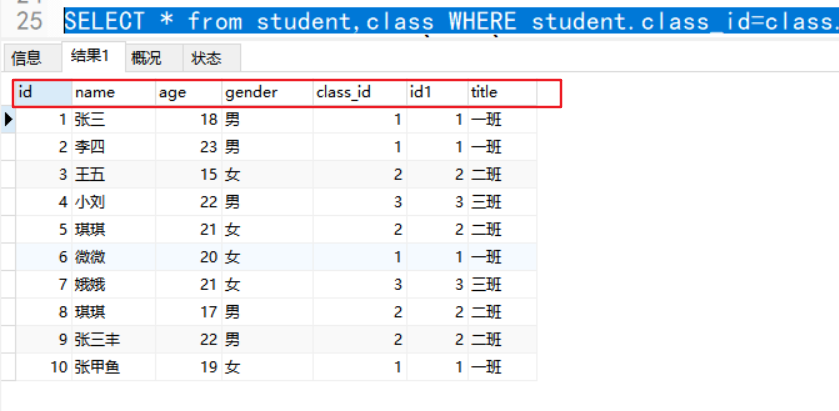
Task: Click age cell 23 in 李四 row
Action: pos(188,147)
